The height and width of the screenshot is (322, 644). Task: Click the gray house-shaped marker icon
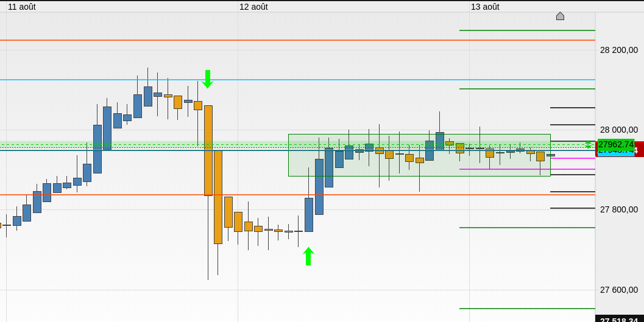click(560, 16)
